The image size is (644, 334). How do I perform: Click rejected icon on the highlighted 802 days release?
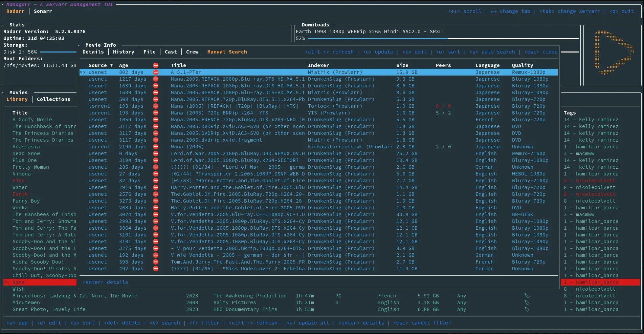[156, 72]
